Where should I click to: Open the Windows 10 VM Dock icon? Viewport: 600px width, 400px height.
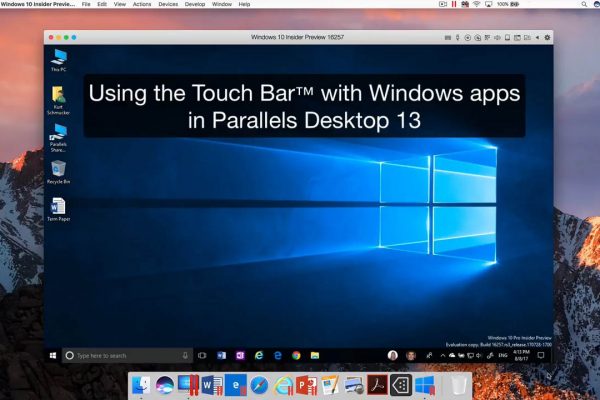425,385
